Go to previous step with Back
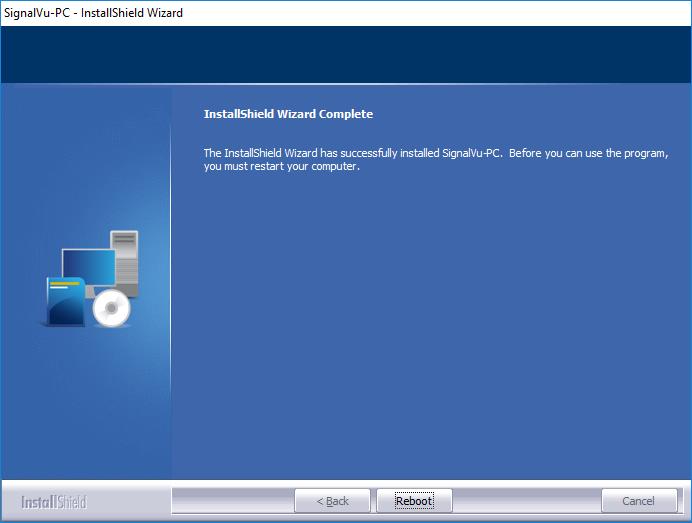692x523 pixels. (332, 501)
